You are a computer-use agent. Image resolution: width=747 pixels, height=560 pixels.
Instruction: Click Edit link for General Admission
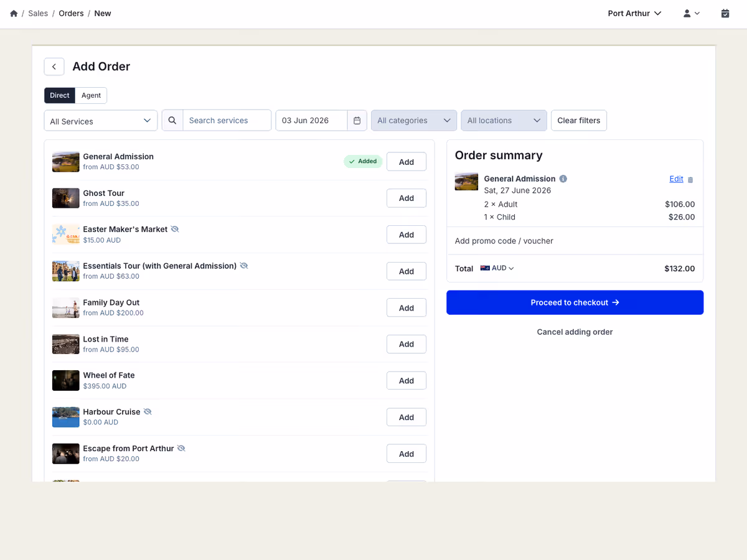coord(676,179)
